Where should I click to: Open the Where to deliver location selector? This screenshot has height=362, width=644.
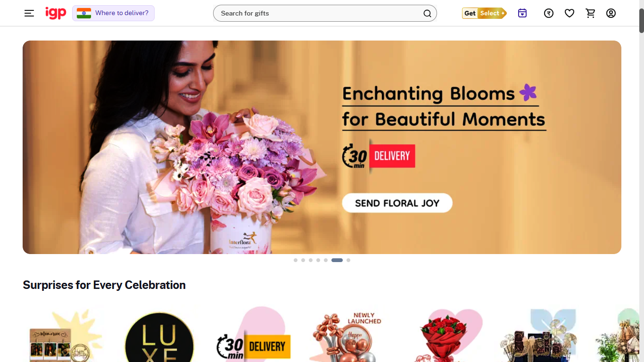113,13
